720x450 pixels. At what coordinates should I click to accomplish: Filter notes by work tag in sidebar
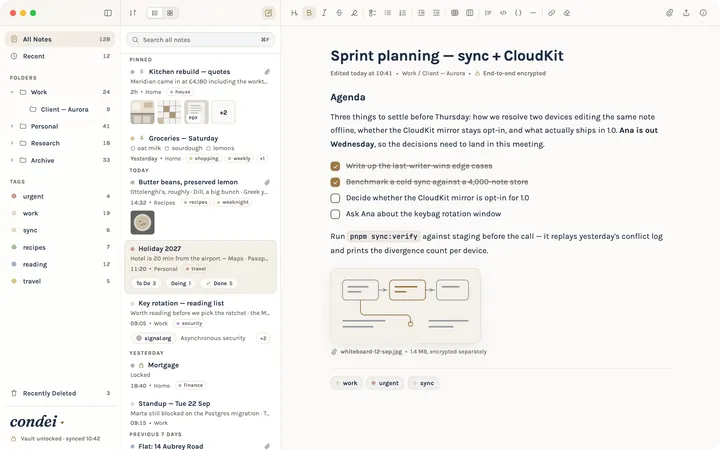coord(60,213)
